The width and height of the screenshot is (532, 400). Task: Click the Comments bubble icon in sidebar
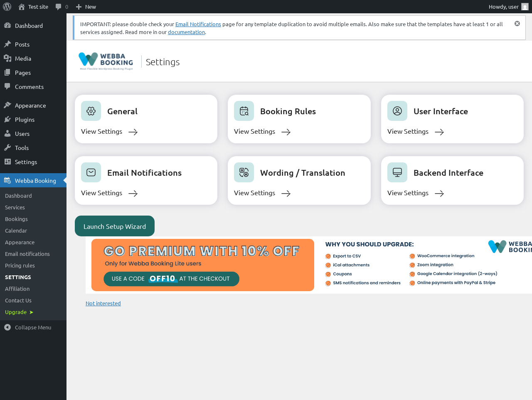tap(7, 86)
